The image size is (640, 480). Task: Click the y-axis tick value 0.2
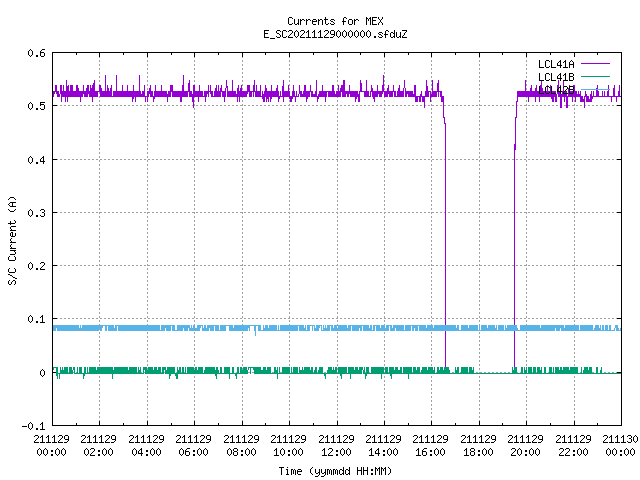click(x=36, y=266)
